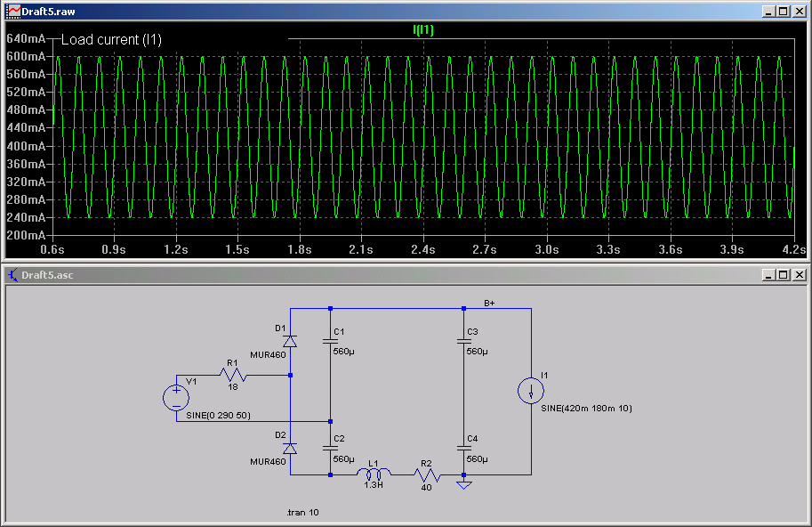
Task: Select diode D2 symbol
Action: click(290, 449)
